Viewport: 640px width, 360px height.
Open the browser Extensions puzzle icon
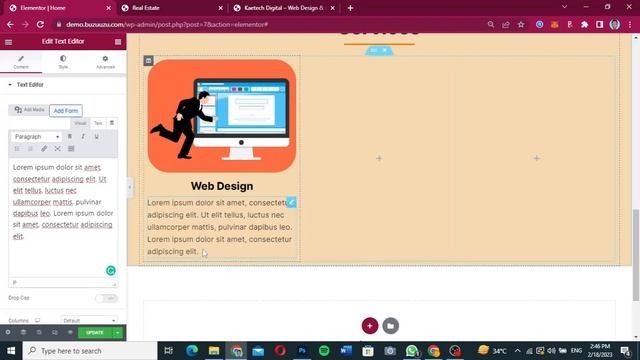click(584, 24)
